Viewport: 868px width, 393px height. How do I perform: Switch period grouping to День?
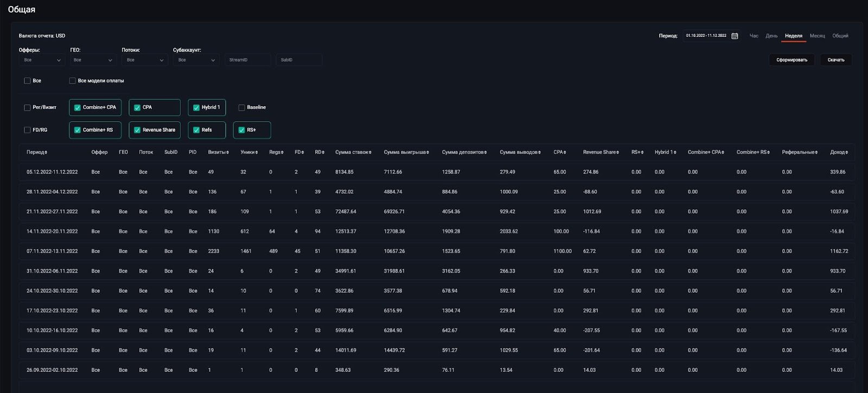(771, 36)
